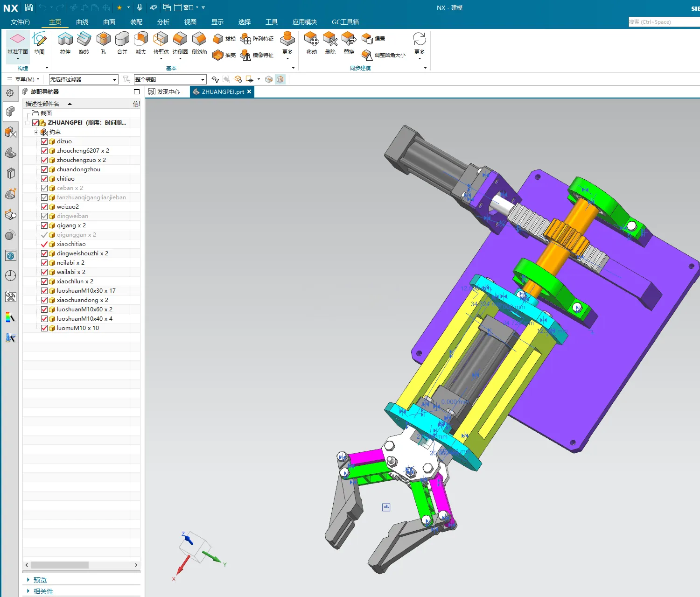Uncheck luomuM10 x 10 component
This screenshot has width=700, height=597.
pyautogui.click(x=44, y=328)
